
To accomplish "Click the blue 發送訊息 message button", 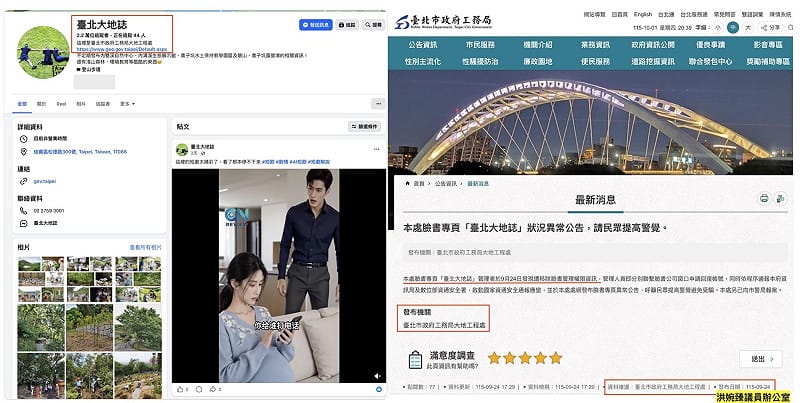I will pos(316,24).
